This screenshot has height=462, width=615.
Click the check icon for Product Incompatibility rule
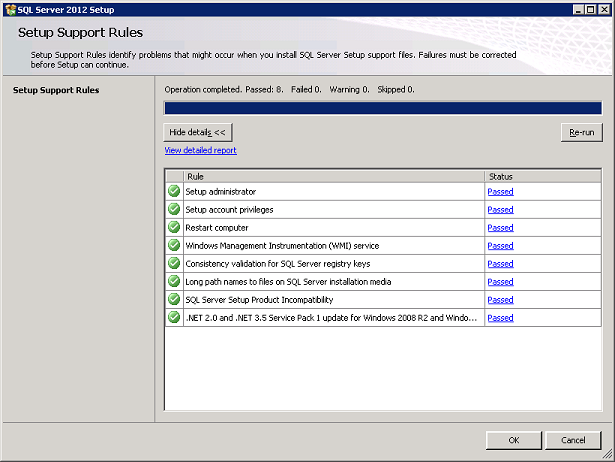coord(174,300)
